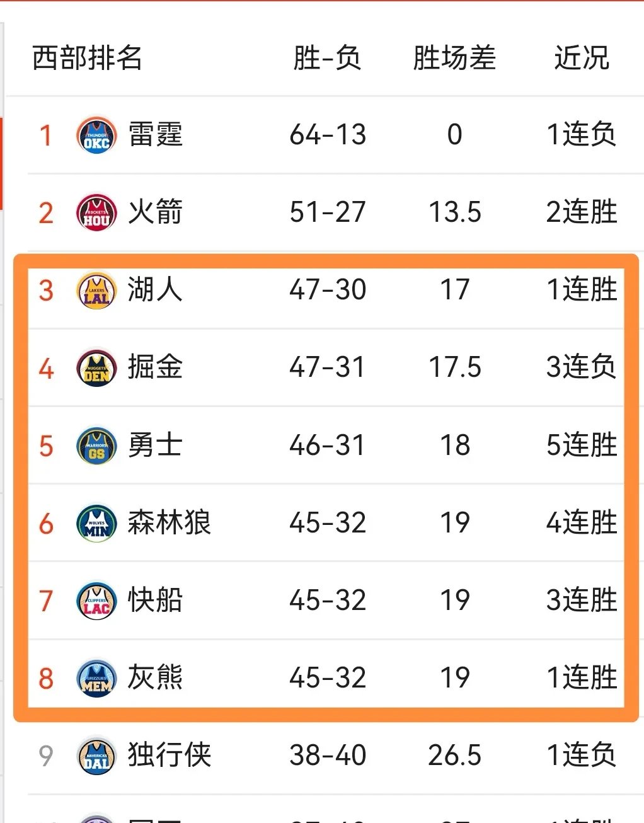Sort by the 胜场差 column
Image resolution: width=644 pixels, height=823 pixels.
[454, 57]
